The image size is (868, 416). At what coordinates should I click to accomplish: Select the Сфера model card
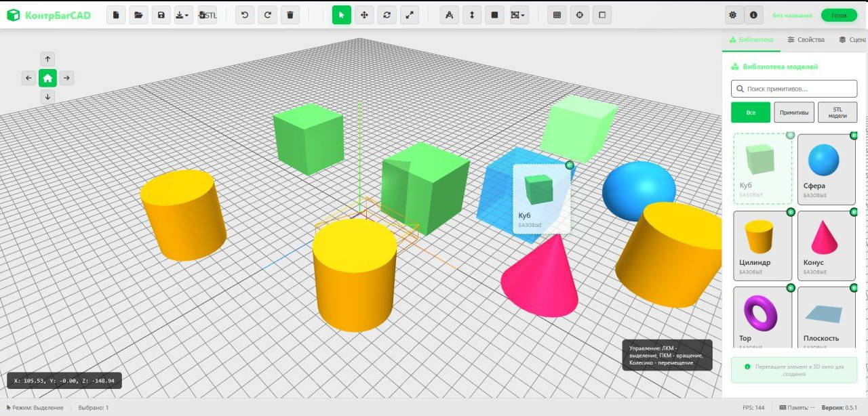click(x=826, y=169)
